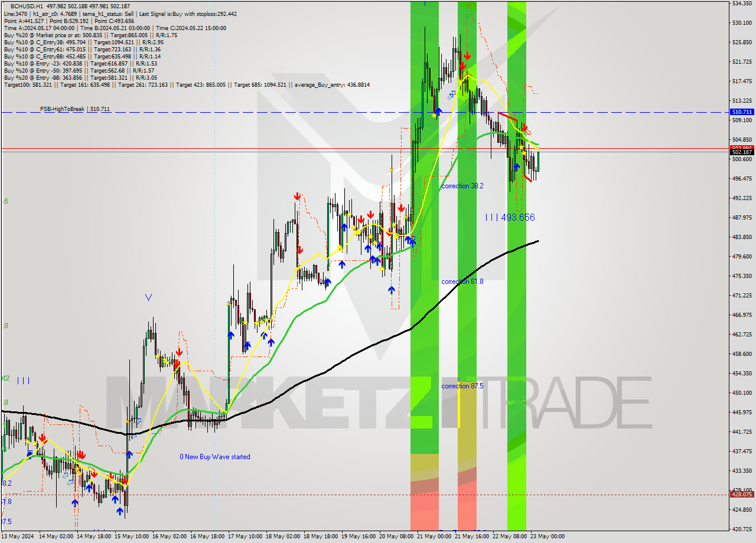
Task: Click '19 May 16:00' on the time axis
Action: coord(359,537)
